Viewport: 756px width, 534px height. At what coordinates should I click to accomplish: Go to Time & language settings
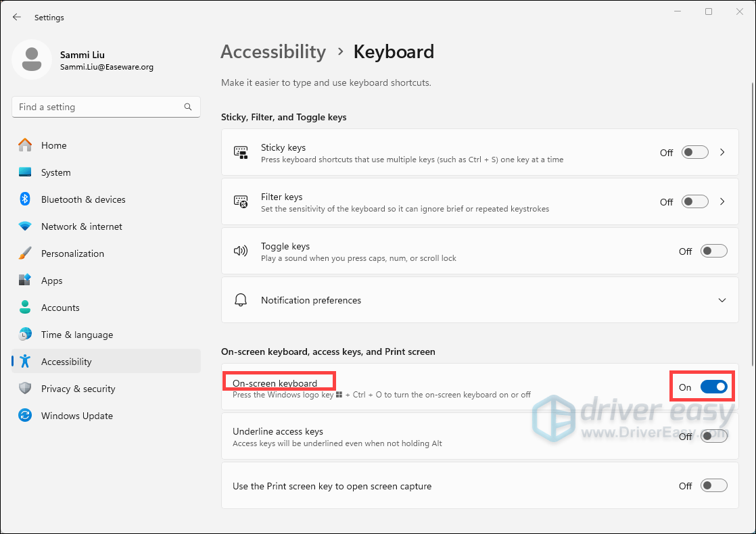pos(76,335)
